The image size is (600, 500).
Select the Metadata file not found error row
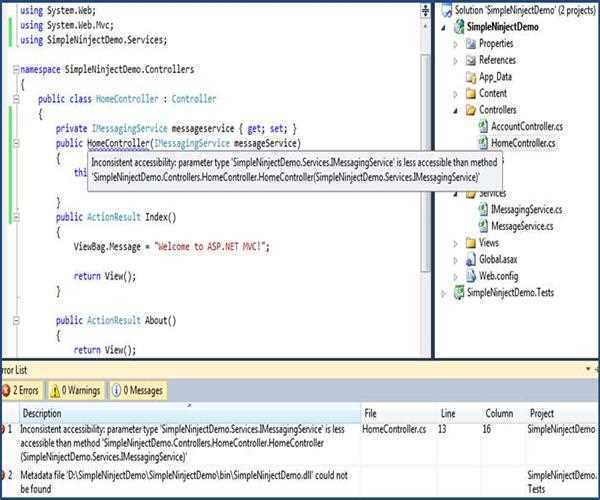(x=180, y=482)
